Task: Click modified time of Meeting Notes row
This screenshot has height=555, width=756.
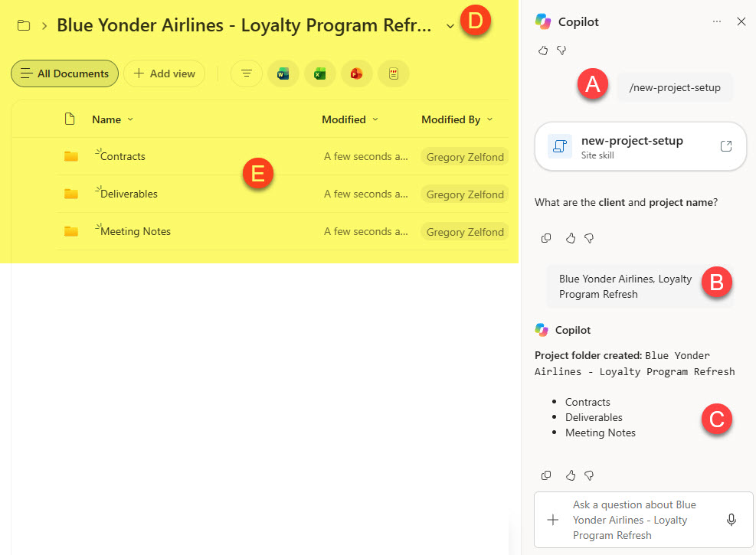Action: [366, 232]
